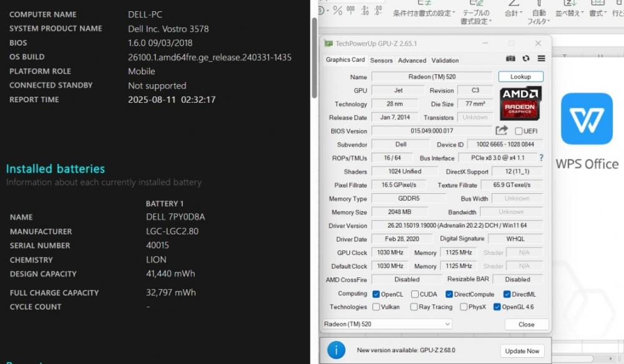Click the Installed batteries heading
This screenshot has width=624, height=364.
click(56, 169)
